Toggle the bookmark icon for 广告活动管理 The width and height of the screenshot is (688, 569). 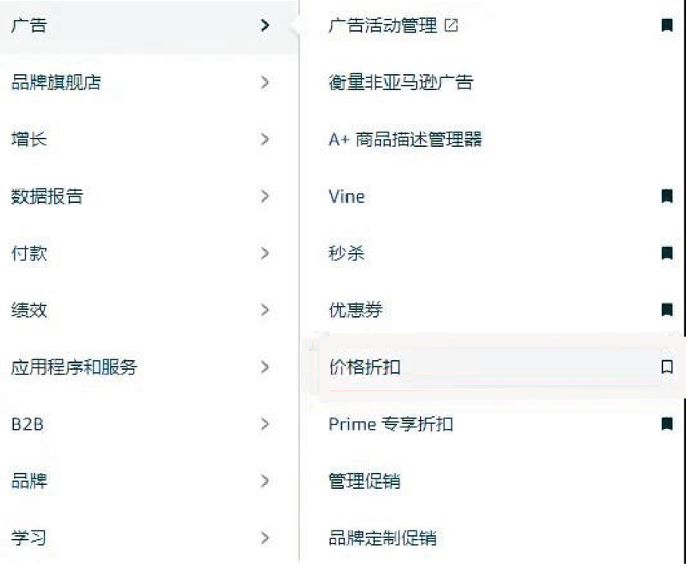pos(666,25)
